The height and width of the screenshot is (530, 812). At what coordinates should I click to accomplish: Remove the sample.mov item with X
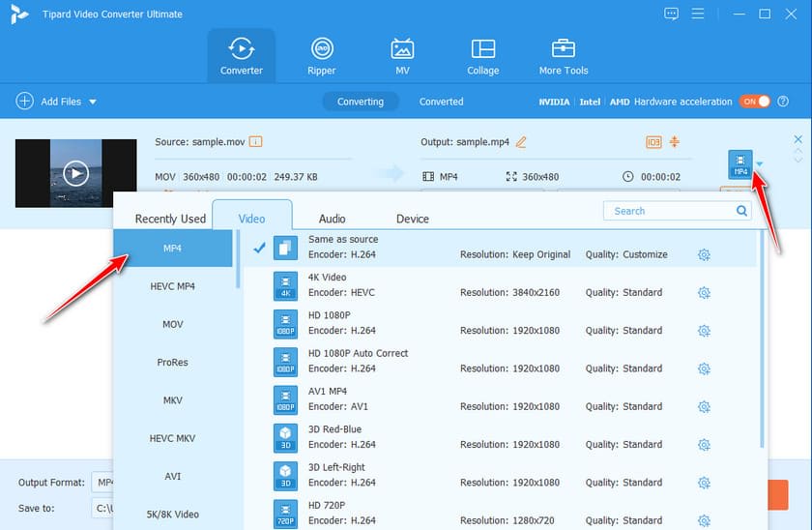tap(798, 139)
